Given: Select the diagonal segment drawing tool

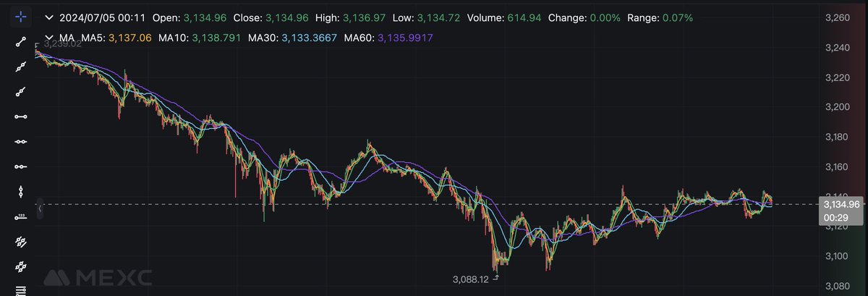Looking at the screenshot, I should (21, 43).
